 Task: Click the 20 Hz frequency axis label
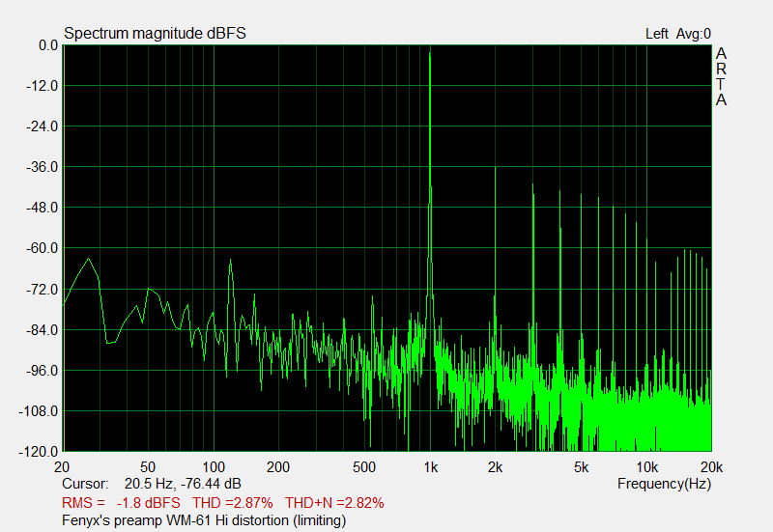[62, 467]
